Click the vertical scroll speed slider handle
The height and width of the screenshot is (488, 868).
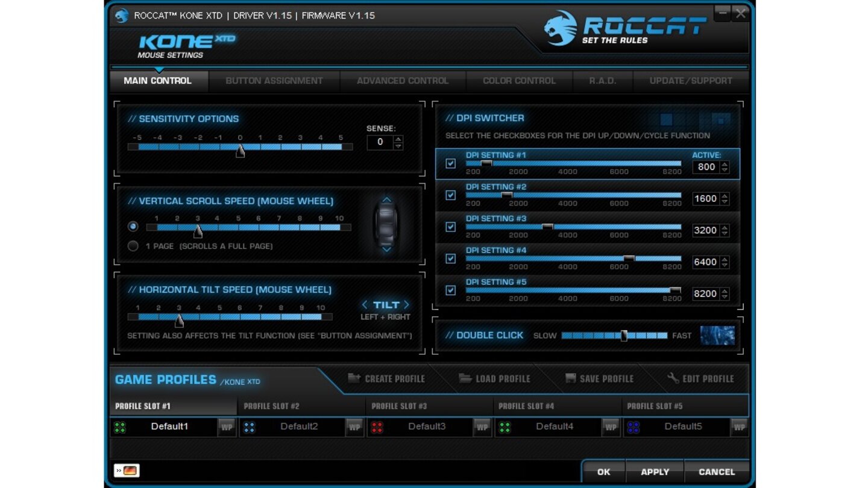coord(198,231)
